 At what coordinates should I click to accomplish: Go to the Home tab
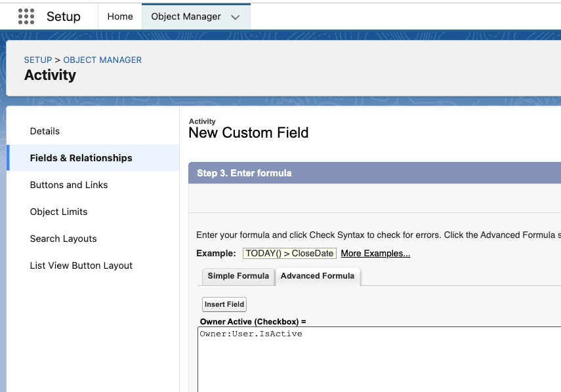point(120,16)
